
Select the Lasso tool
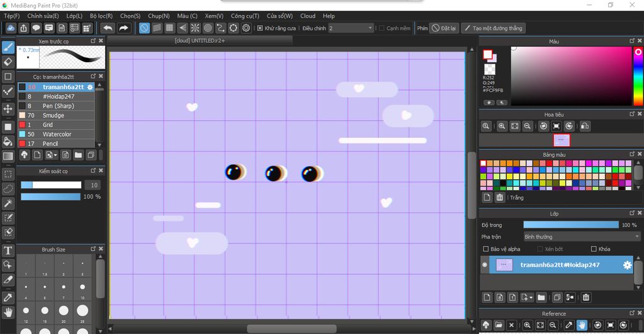(x=8, y=189)
